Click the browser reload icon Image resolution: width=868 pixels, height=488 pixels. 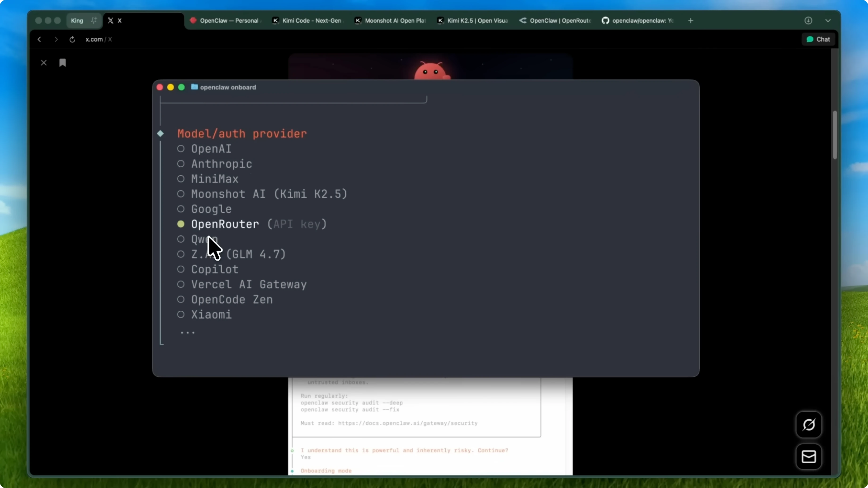click(x=72, y=39)
